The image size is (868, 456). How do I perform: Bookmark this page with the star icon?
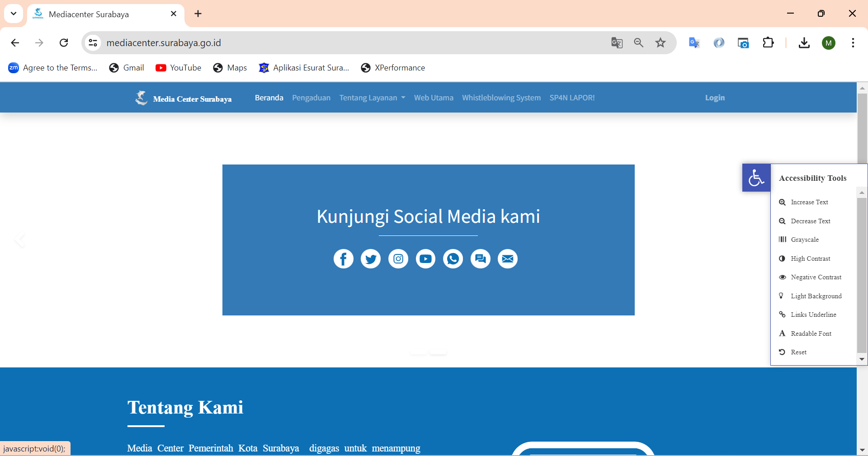(x=660, y=43)
